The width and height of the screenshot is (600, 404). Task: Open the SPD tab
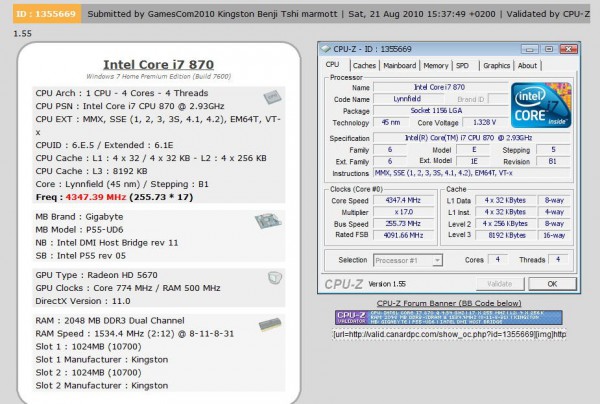(x=462, y=65)
